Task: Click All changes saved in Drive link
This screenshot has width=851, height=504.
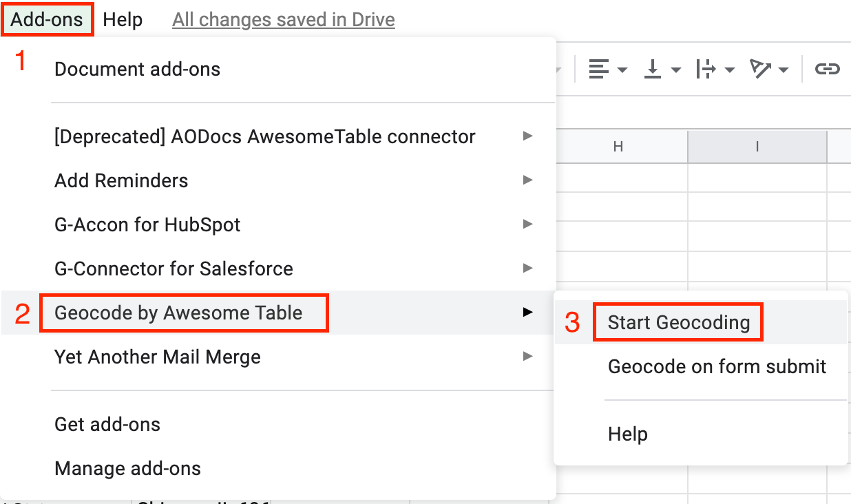Action: point(284,19)
